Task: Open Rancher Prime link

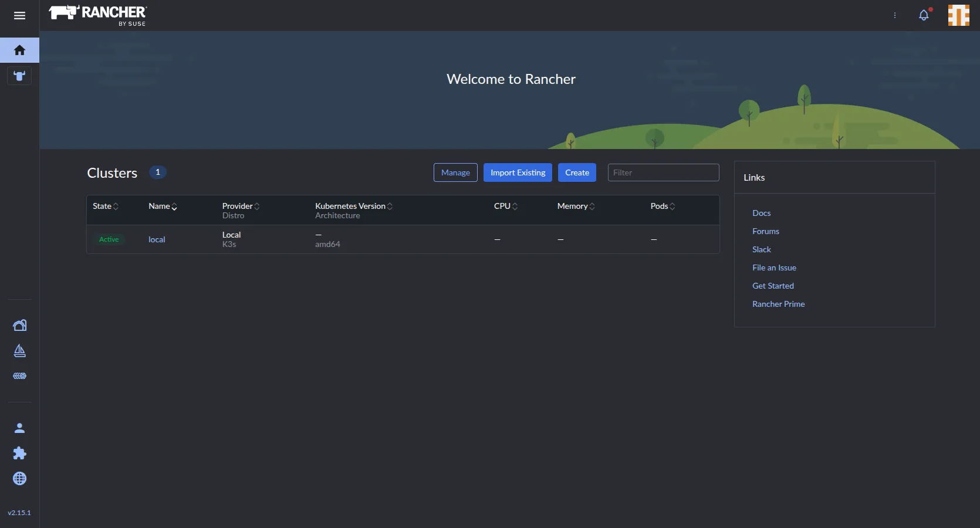Action: click(x=778, y=304)
